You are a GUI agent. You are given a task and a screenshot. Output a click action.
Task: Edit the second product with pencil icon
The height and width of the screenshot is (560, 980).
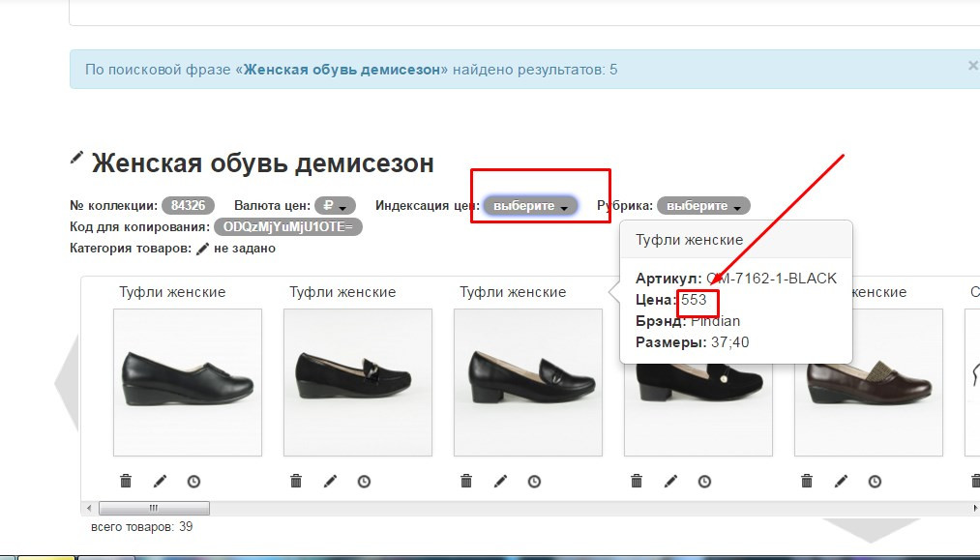[x=330, y=481]
